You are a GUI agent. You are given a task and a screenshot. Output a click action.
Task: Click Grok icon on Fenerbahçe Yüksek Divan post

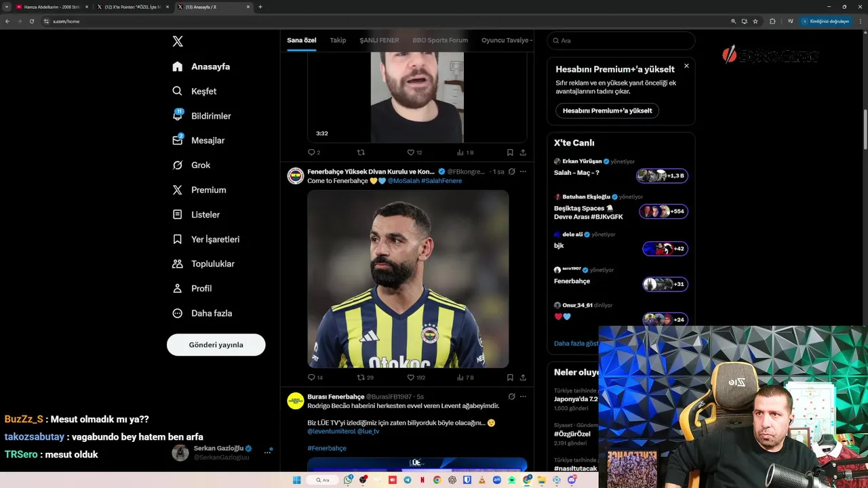[x=511, y=171]
